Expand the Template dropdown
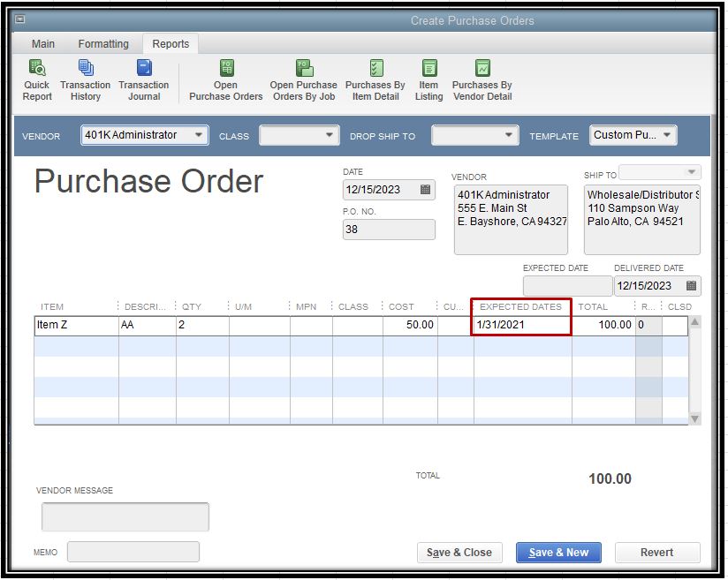 666,135
